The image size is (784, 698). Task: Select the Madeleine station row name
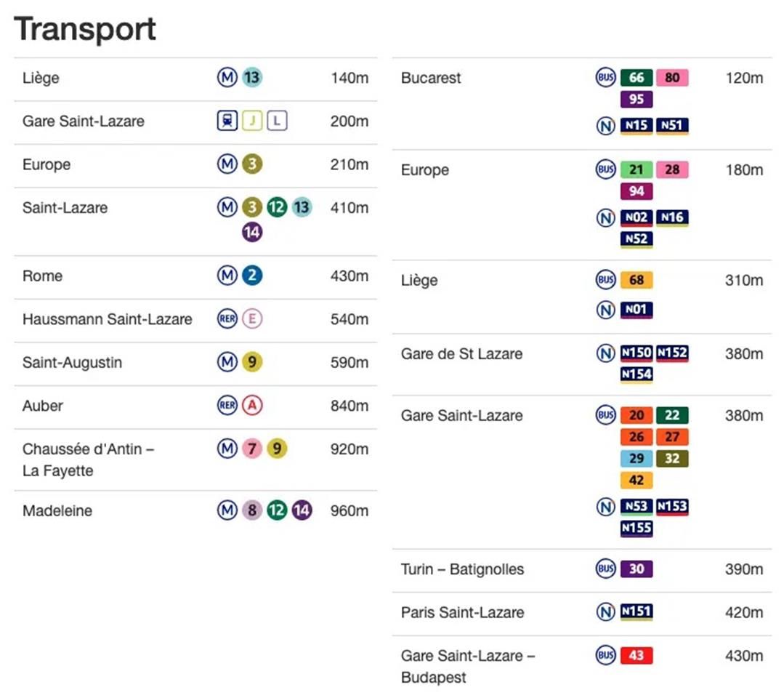[57, 511]
